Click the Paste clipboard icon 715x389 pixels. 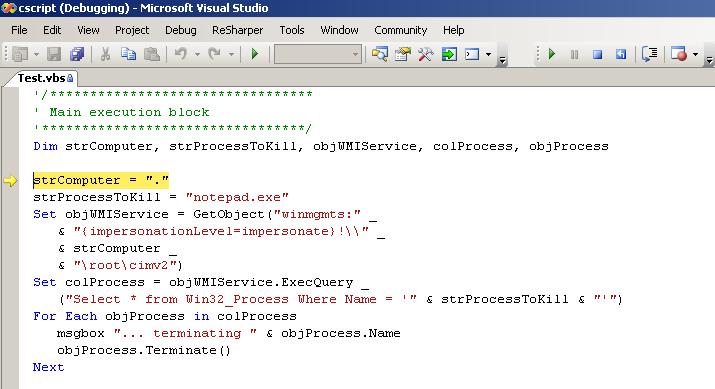[x=151, y=54]
